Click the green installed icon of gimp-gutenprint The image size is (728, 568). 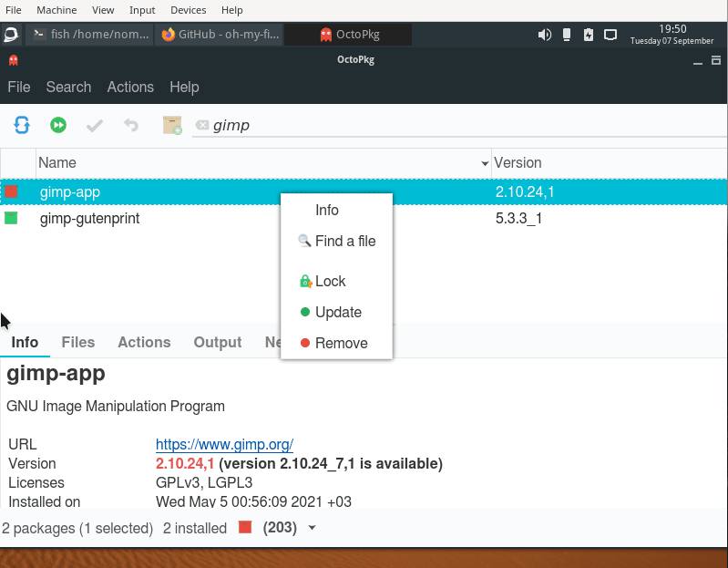tap(11, 218)
